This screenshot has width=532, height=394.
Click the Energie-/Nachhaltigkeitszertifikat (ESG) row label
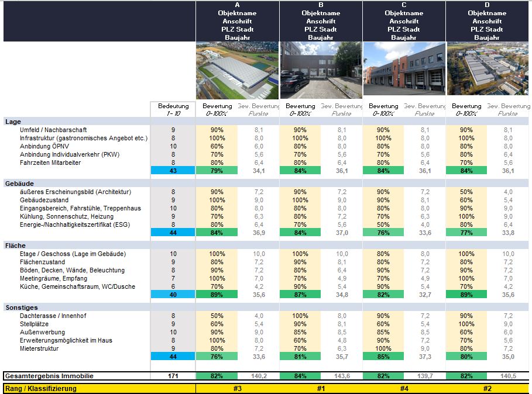pyautogui.click(x=74, y=224)
